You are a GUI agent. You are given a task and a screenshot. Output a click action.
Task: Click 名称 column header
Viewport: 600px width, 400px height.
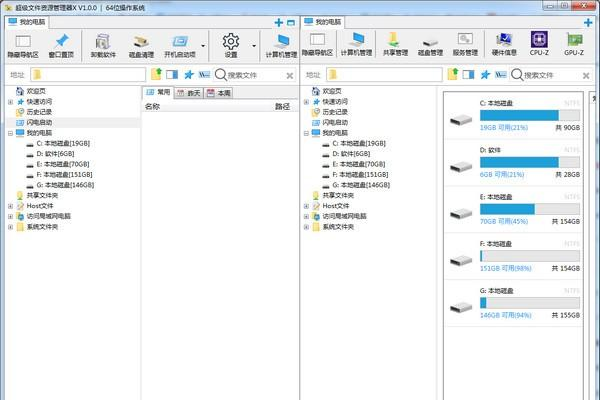[152, 106]
